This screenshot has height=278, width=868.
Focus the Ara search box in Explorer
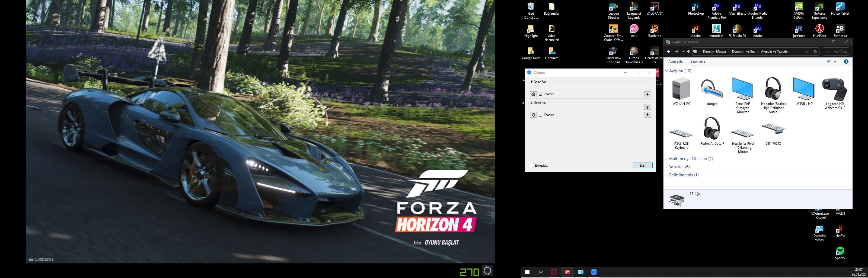[836, 51]
